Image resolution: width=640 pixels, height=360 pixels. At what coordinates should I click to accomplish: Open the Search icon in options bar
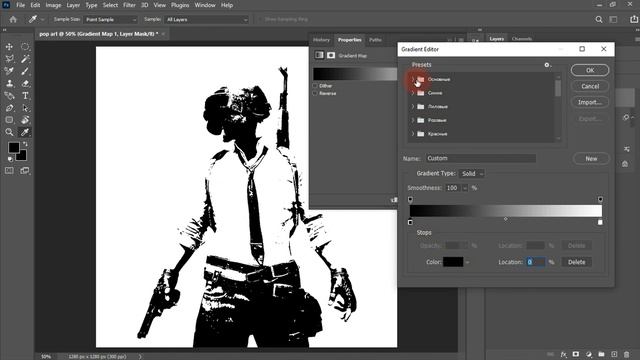coord(598,19)
